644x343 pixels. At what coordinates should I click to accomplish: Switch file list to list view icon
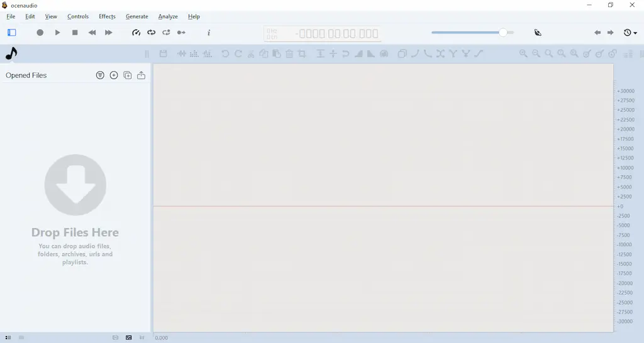pos(8,338)
